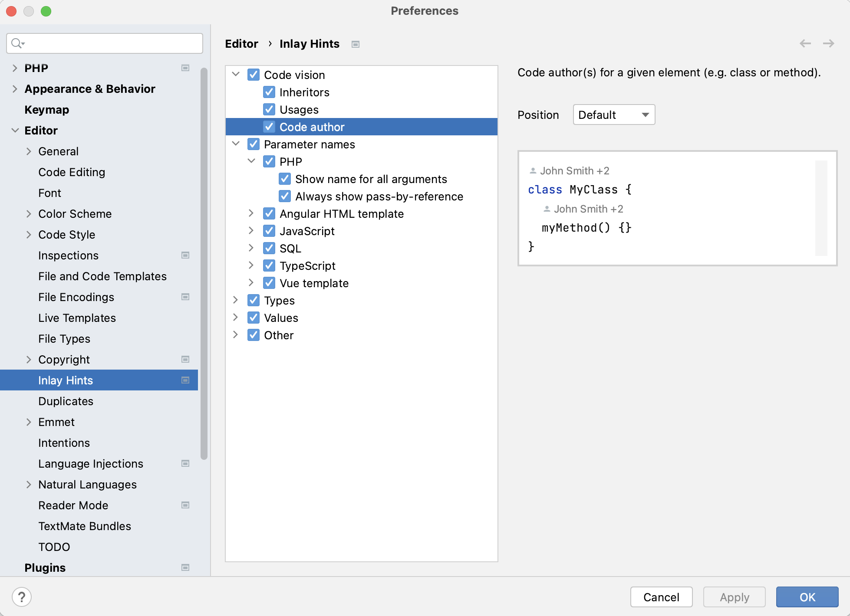Click the user/author icon next to John Smith
The image size is (850, 616).
pyautogui.click(x=533, y=171)
